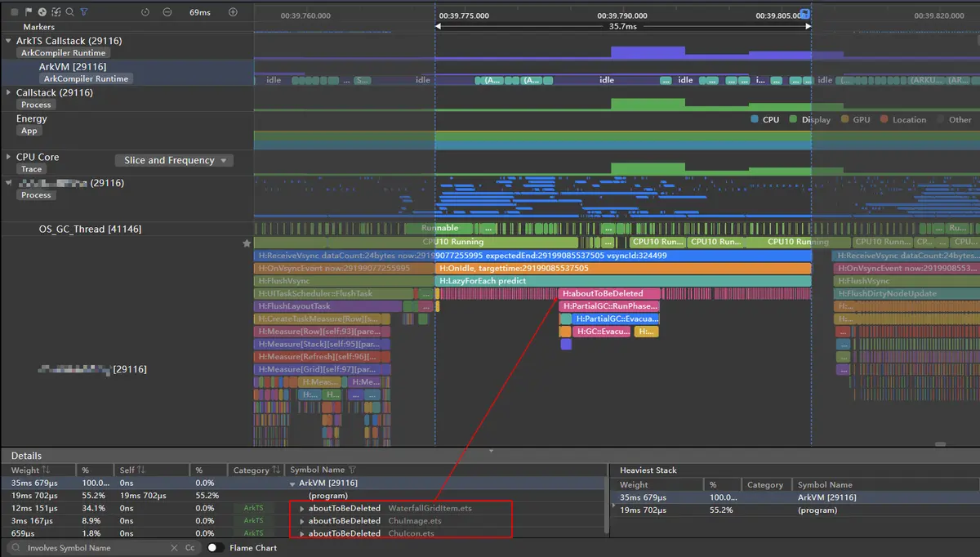Open the magnifier search tool in toolbar
Image resolution: width=980 pixels, height=557 pixels.
tap(69, 12)
